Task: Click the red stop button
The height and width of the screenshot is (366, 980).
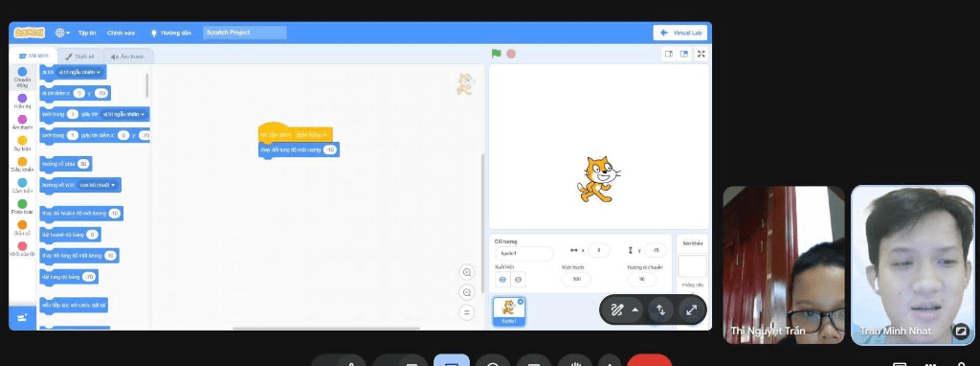Action: [511, 54]
